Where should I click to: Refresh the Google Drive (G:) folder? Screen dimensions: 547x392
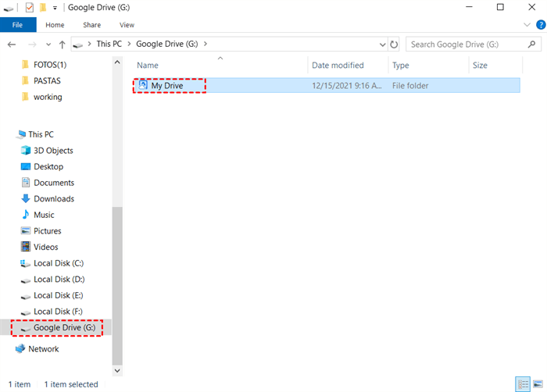coord(394,45)
